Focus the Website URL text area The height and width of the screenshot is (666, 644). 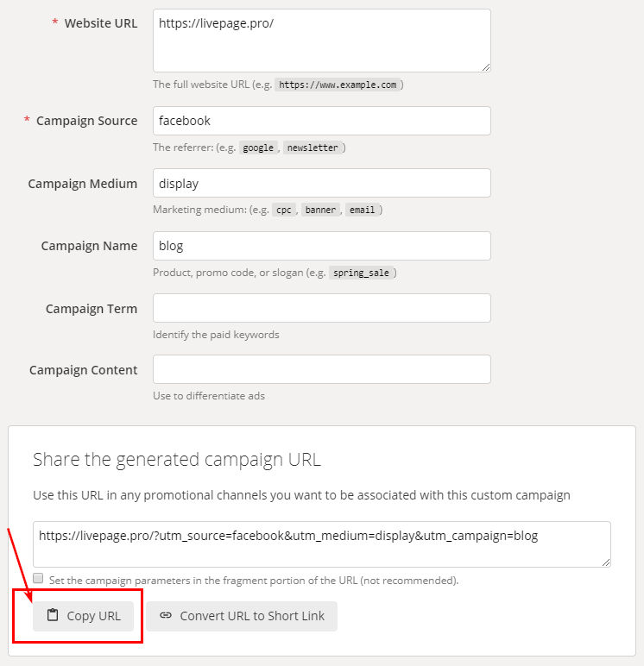pyautogui.click(x=321, y=41)
